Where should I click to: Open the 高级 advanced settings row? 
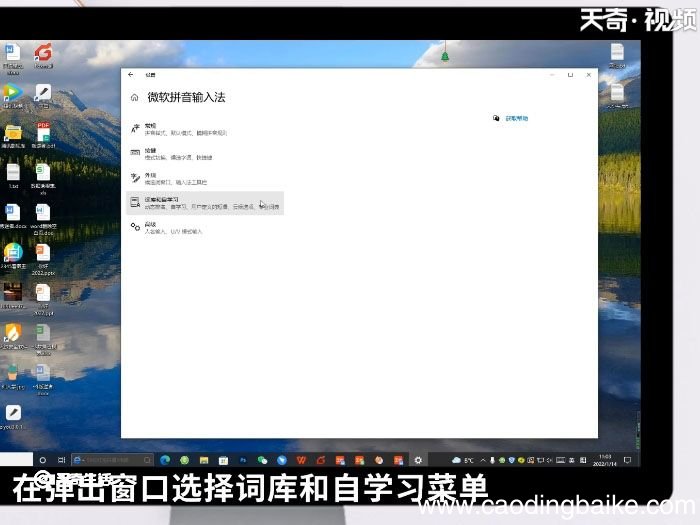[205, 228]
